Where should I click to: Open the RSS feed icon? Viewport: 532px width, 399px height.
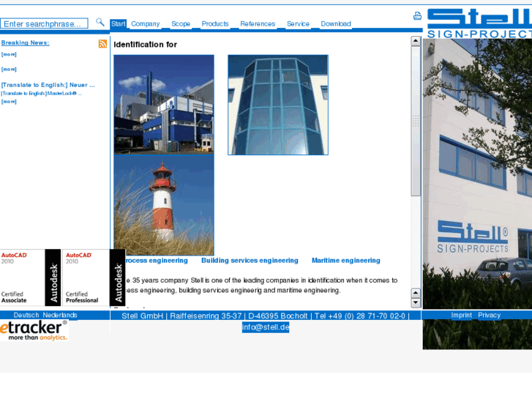click(x=102, y=44)
